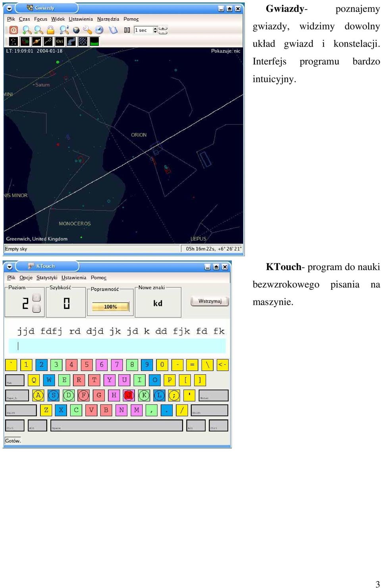Toggle deep-sky objects display

tap(25, 41)
